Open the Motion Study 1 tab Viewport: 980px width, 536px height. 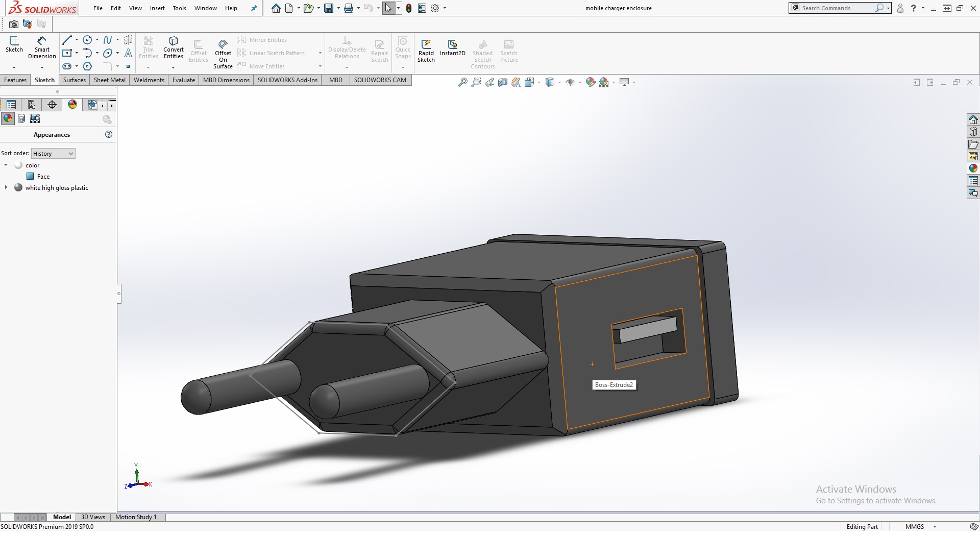136,517
